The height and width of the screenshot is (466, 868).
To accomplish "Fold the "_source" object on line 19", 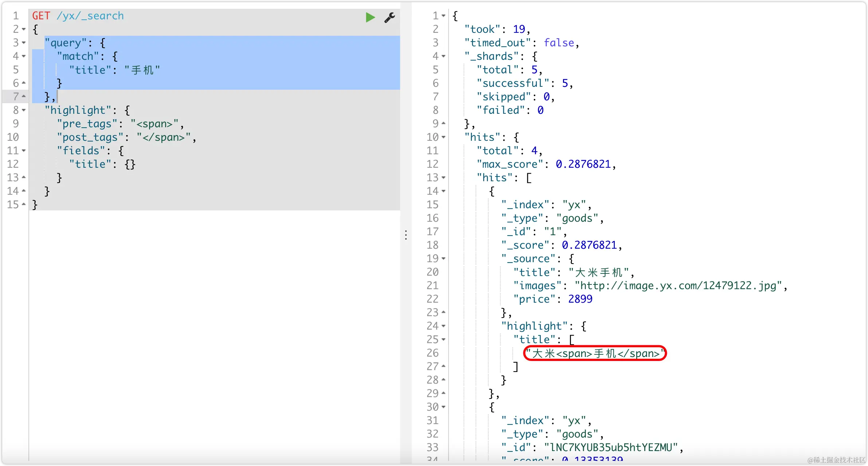I will click(443, 259).
